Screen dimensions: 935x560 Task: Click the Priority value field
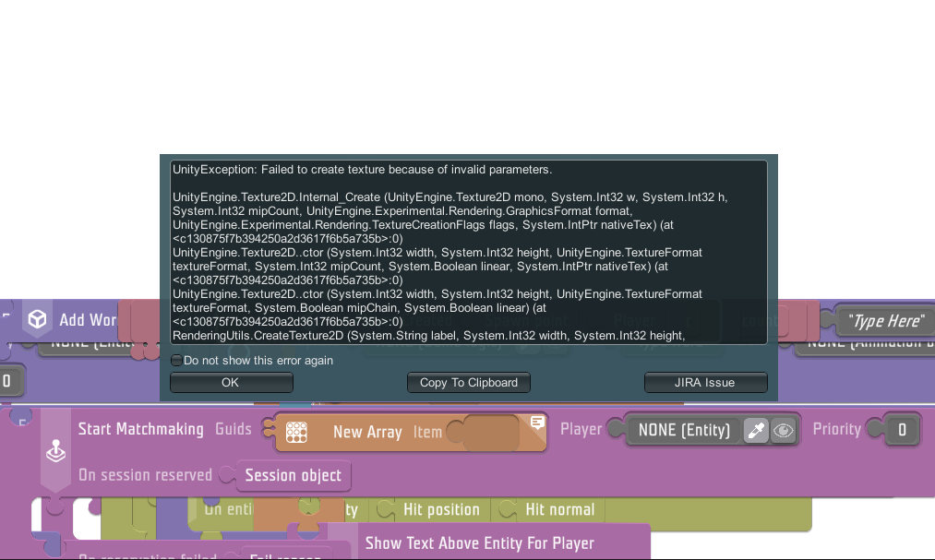(902, 430)
